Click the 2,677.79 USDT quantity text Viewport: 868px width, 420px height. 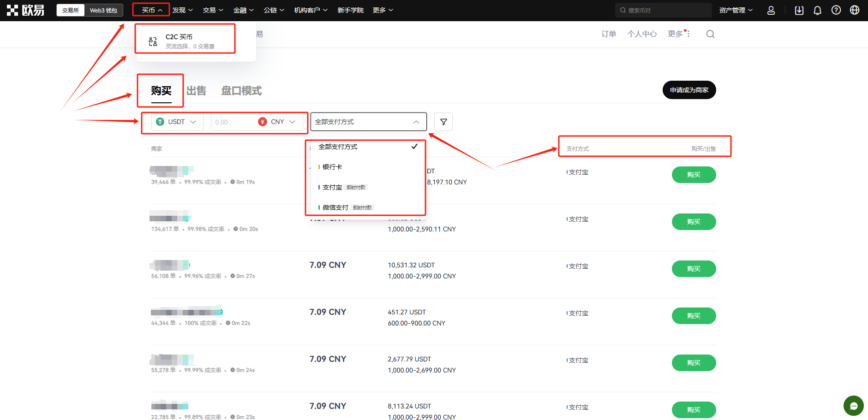409,359
